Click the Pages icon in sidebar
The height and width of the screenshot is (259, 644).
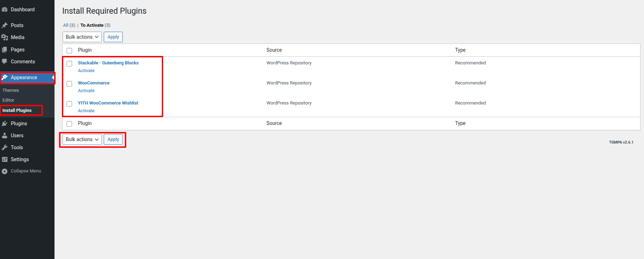point(5,50)
